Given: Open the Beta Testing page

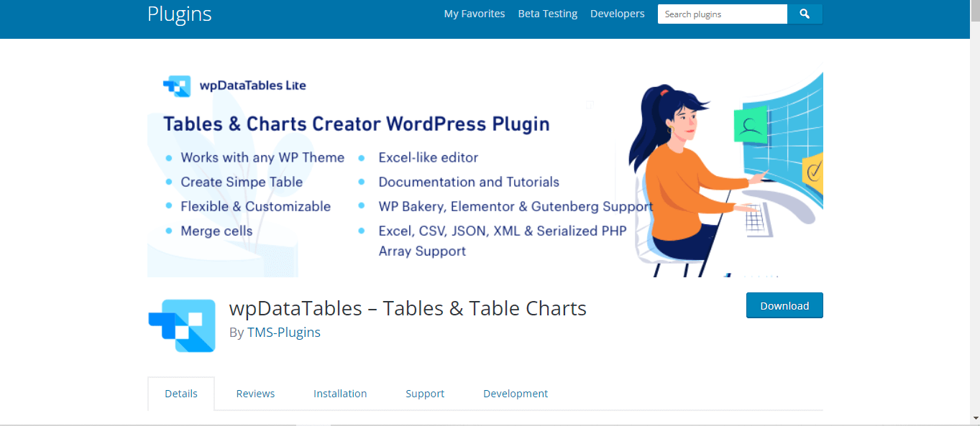Looking at the screenshot, I should pos(548,14).
